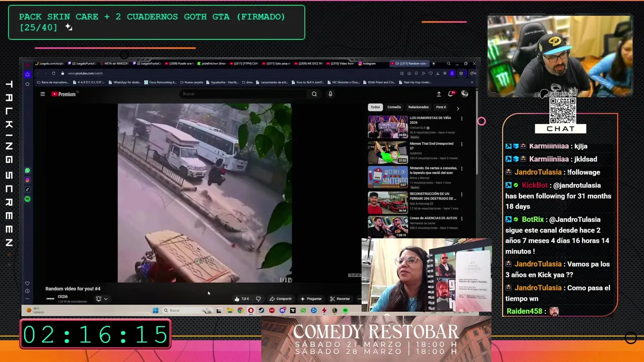Click the Windows Start button

[155, 311]
